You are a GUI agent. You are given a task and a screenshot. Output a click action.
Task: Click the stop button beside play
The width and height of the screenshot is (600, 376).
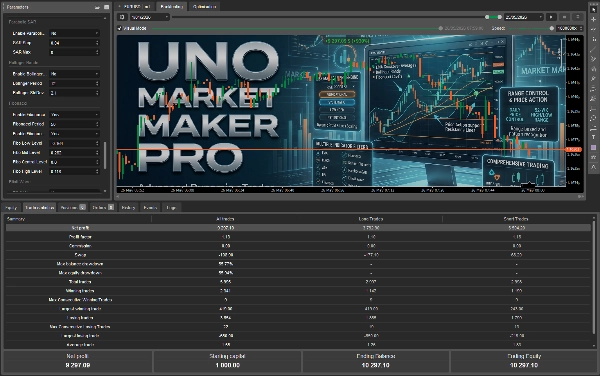(x=564, y=17)
